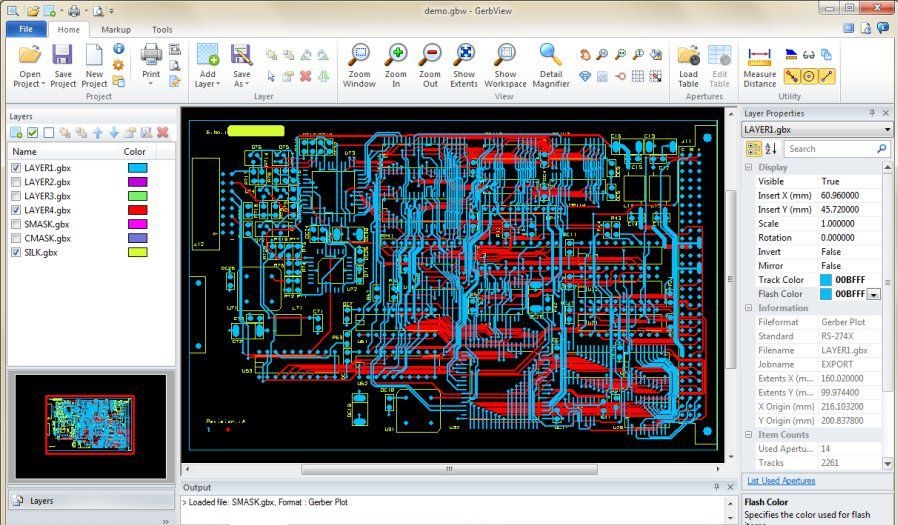
Task: Click the Track Color 00BFFF swatch
Action: tap(826, 280)
